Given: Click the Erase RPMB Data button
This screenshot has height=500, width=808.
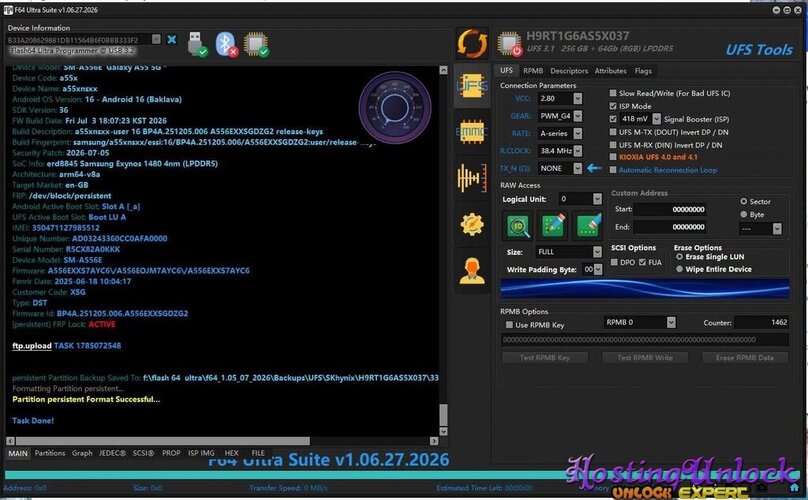Looking at the screenshot, I should 745,358.
